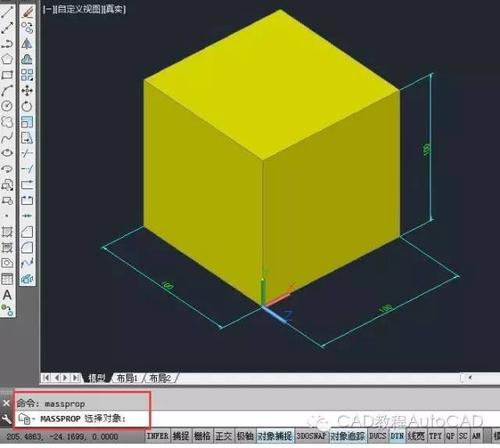Select the Spline tool

click(7, 137)
